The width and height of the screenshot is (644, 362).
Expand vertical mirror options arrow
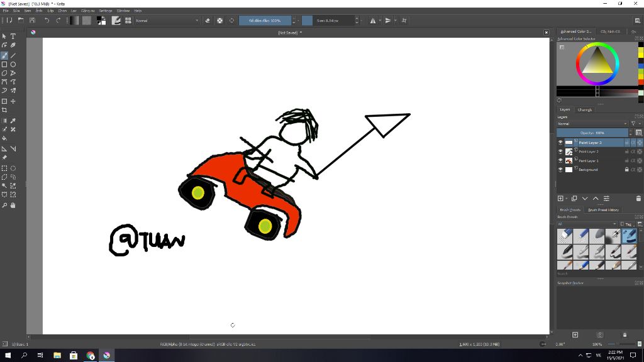(396, 21)
